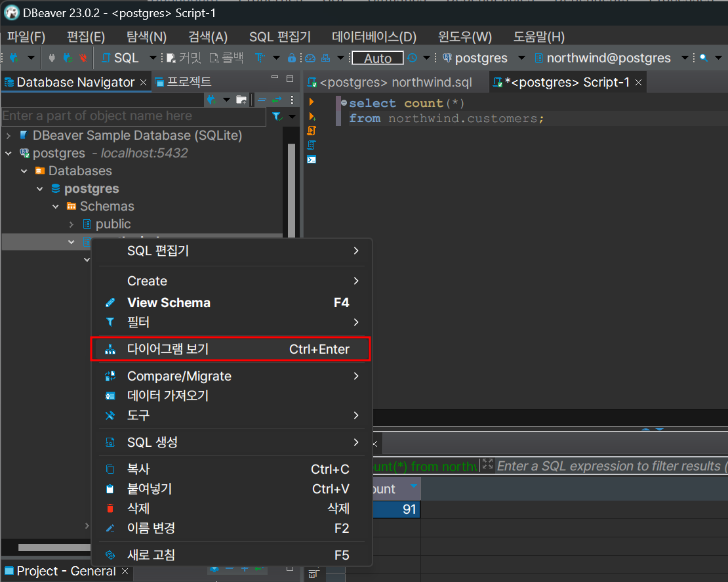
Task: Click the New Connection plug icon in main toolbar
Action: click(14, 58)
